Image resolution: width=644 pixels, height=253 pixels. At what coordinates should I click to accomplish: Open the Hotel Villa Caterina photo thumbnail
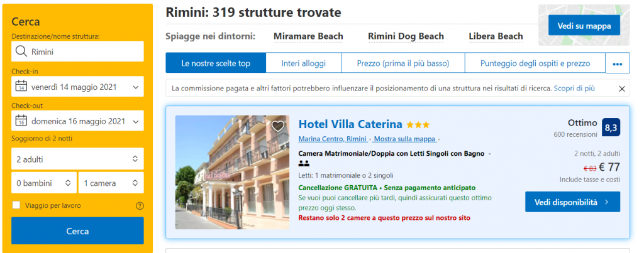(x=232, y=172)
